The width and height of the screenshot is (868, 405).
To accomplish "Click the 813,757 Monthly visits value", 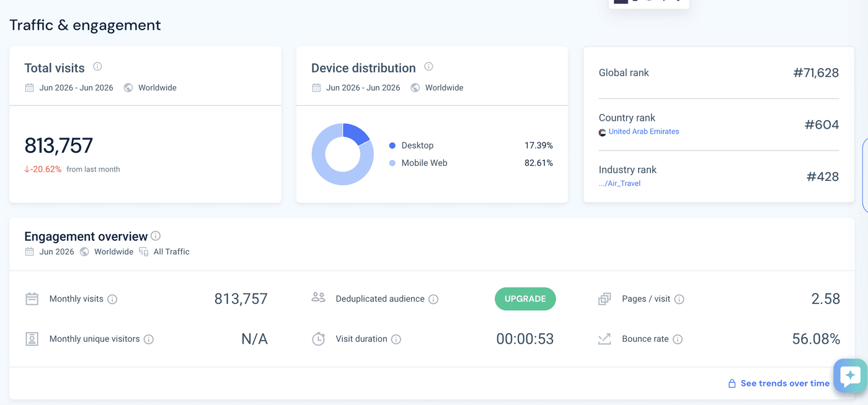I will tap(241, 299).
